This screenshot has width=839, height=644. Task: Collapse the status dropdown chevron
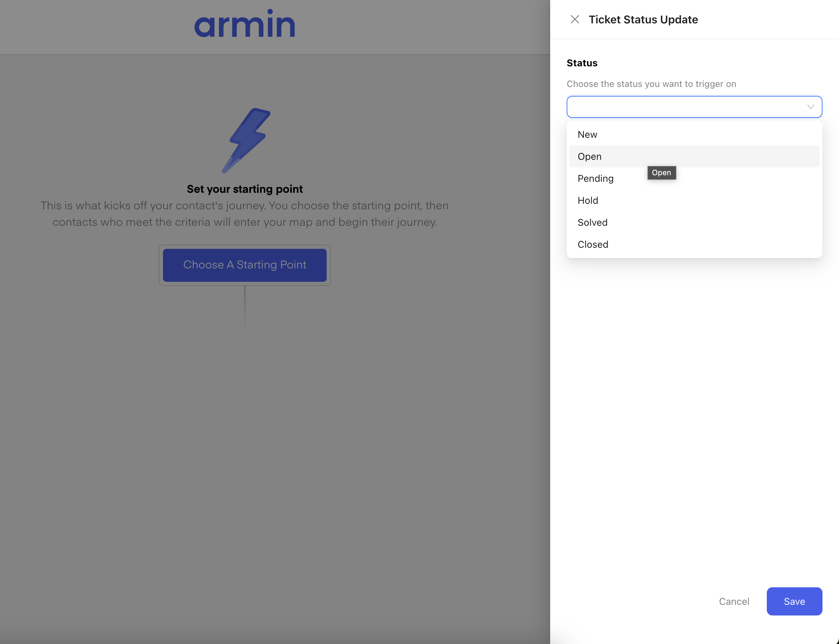click(x=810, y=107)
